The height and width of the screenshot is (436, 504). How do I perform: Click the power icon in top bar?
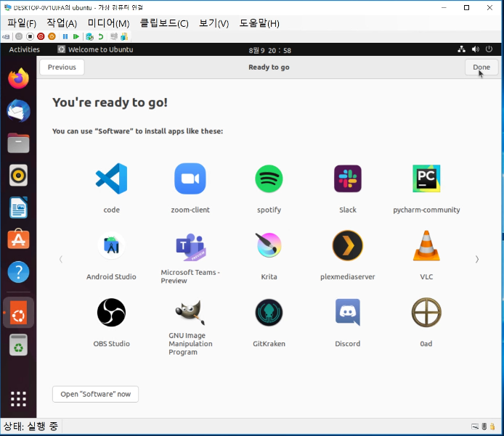(489, 49)
